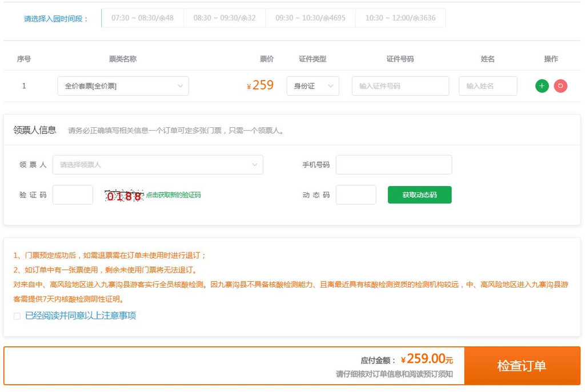Click the name input field 输入姓名
This screenshot has width=585, height=392.
pos(487,86)
